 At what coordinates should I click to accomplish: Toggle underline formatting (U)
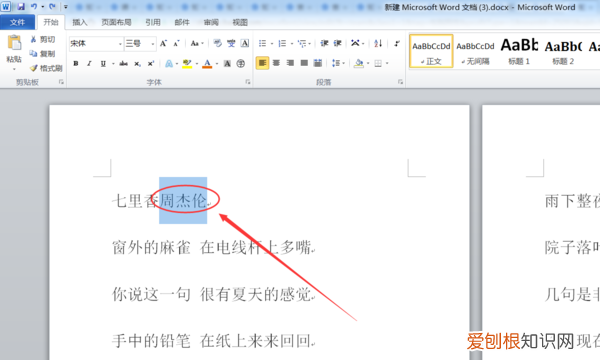pyautogui.click(x=103, y=64)
